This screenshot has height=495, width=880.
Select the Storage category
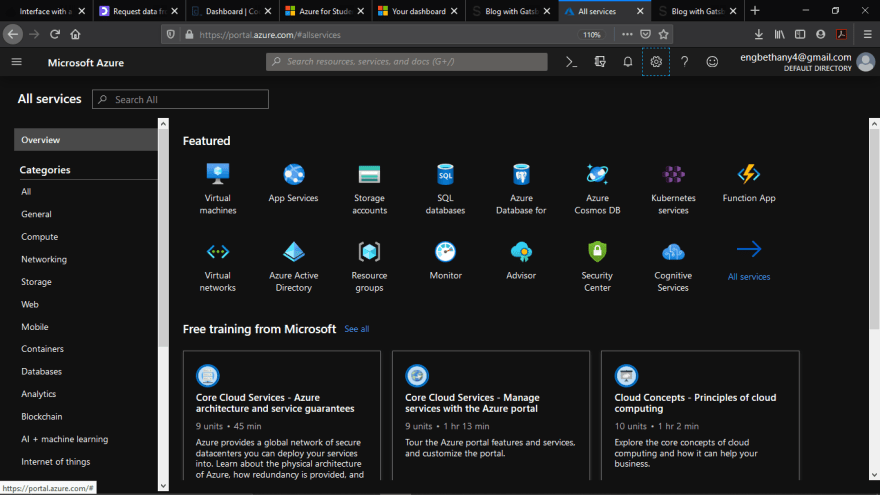[x=36, y=281]
